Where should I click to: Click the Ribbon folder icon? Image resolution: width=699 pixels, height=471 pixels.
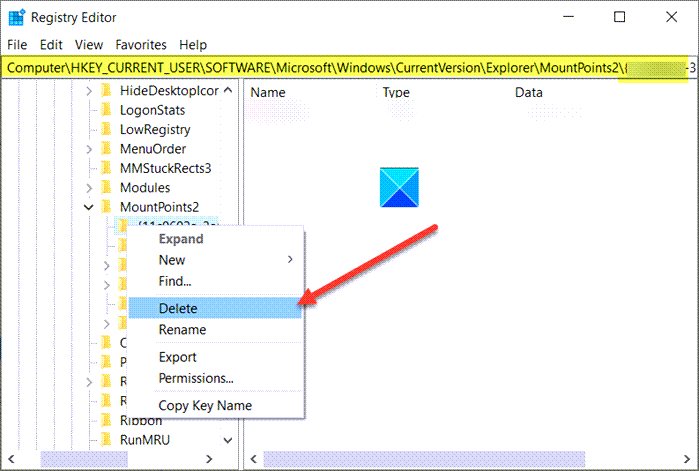click(106, 421)
